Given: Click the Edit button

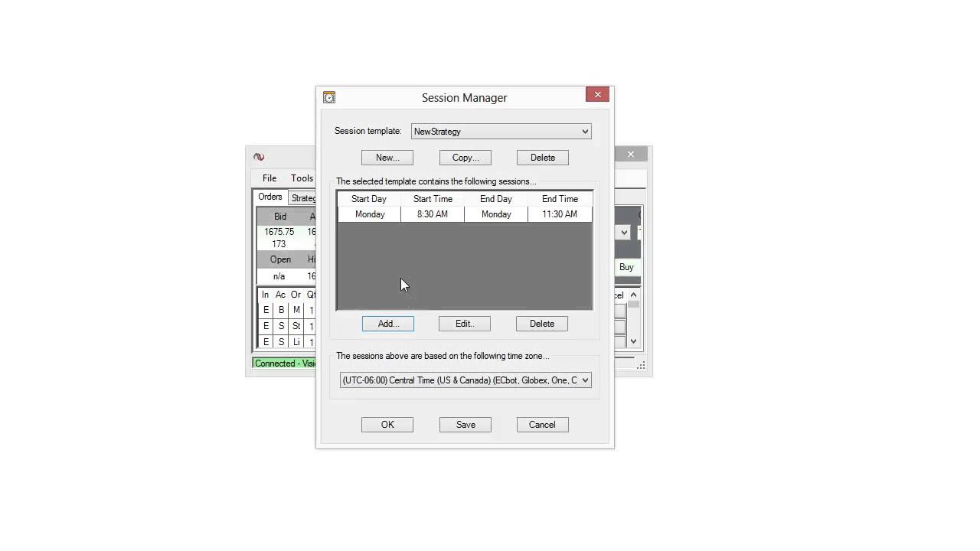Looking at the screenshot, I should point(464,323).
